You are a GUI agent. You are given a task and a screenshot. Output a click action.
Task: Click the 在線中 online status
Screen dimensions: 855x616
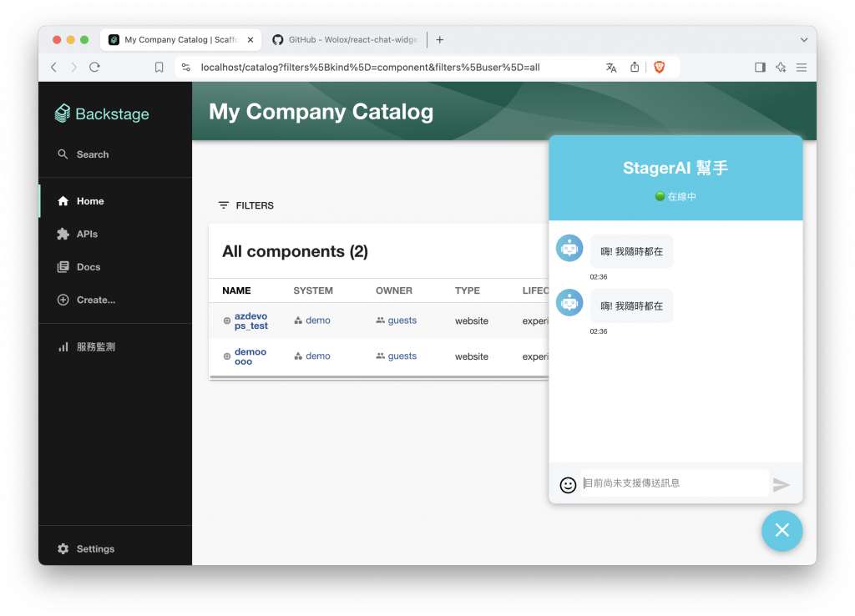pos(675,196)
